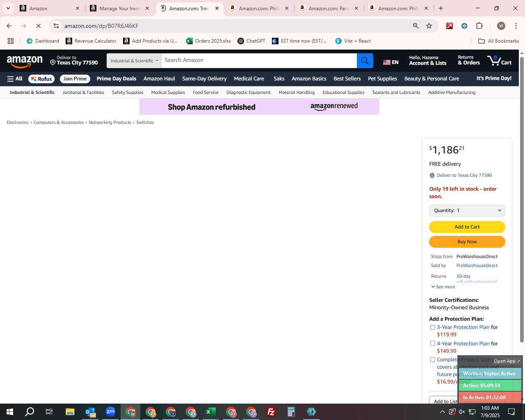Open the Rufus assistant button
Viewport: 525px width, 420px height.
coord(41,79)
